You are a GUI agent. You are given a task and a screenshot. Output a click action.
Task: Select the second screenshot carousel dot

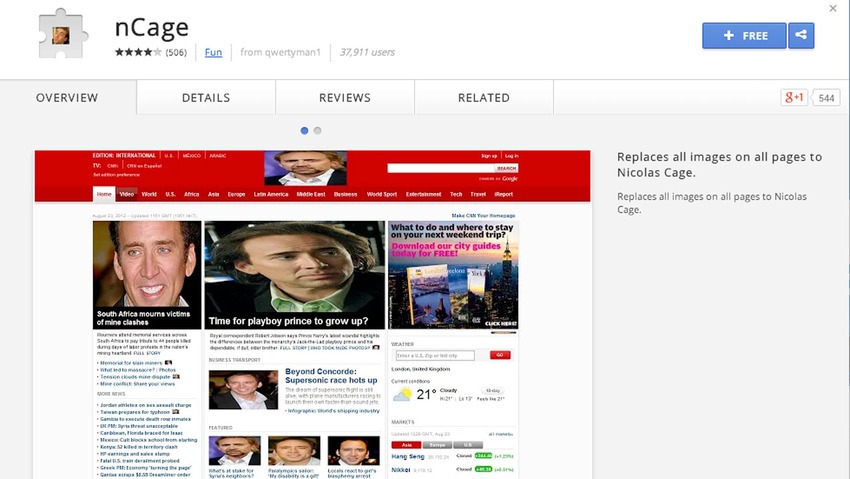(318, 131)
